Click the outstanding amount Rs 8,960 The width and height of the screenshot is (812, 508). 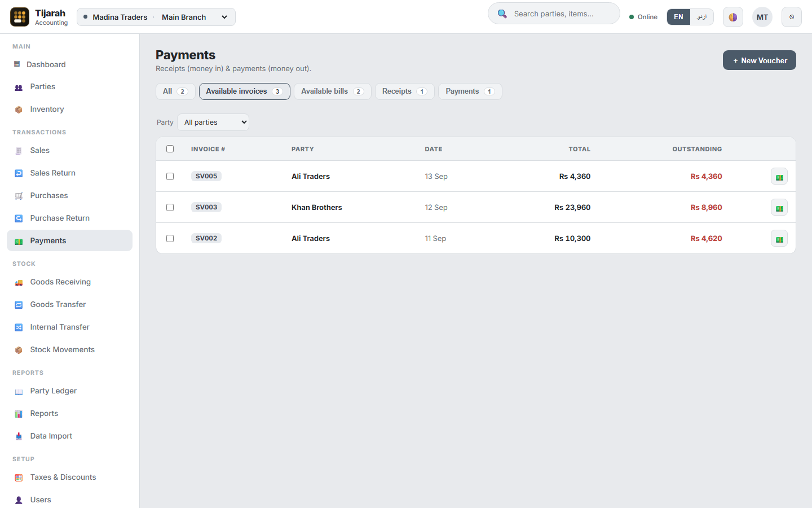coord(706,208)
